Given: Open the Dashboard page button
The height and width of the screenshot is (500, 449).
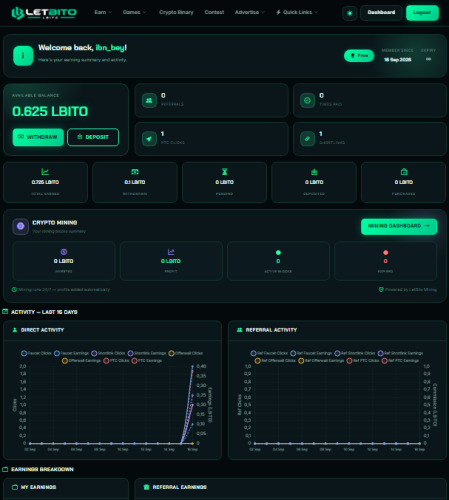Looking at the screenshot, I should pyautogui.click(x=381, y=13).
